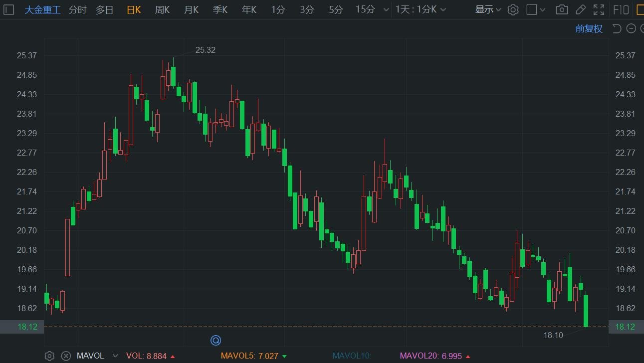Switch to 分时 intraday tab
The width and height of the screenshot is (644, 363).
click(77, 9)
